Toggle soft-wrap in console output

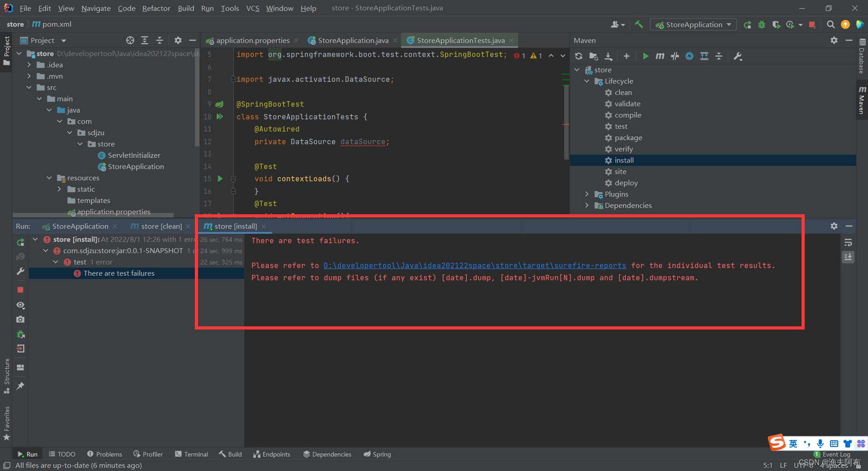(x=848, y=242)
